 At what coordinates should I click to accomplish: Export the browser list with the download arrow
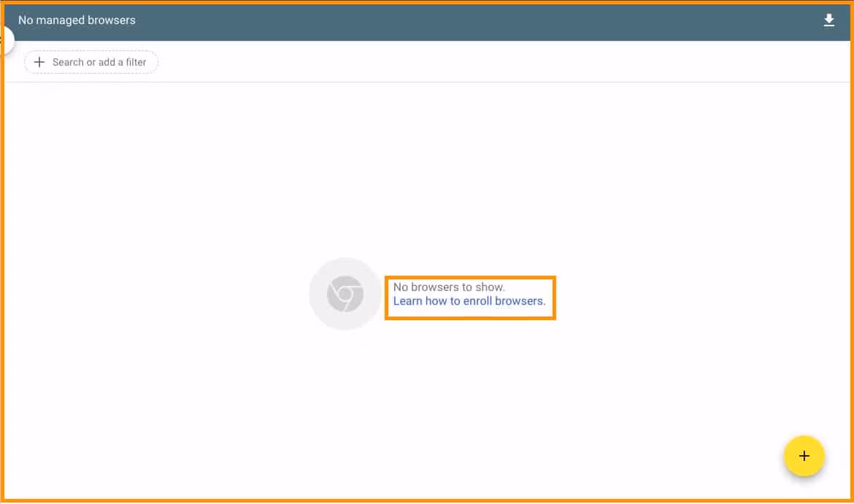click(x=828, y=20)
